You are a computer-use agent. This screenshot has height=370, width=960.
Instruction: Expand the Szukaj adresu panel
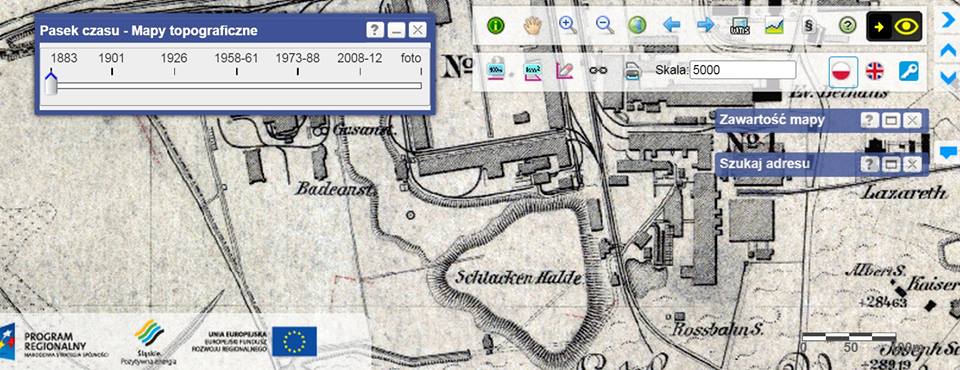(891, 164)
